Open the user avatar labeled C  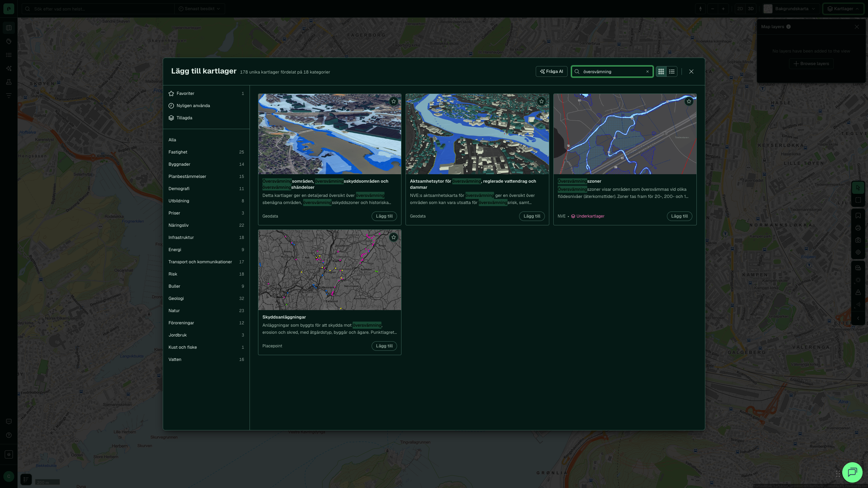coord(9,476)
